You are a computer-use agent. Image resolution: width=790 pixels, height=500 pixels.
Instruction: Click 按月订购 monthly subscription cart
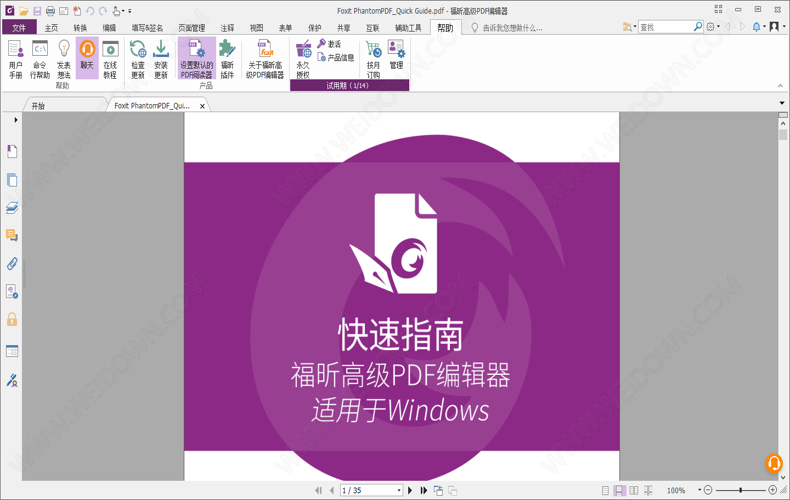373,59
